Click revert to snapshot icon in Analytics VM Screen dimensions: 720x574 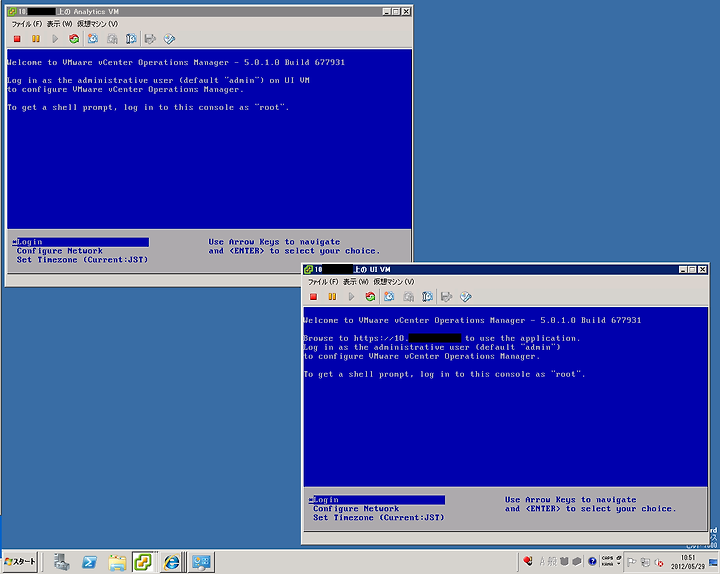[x=112, y=39]
